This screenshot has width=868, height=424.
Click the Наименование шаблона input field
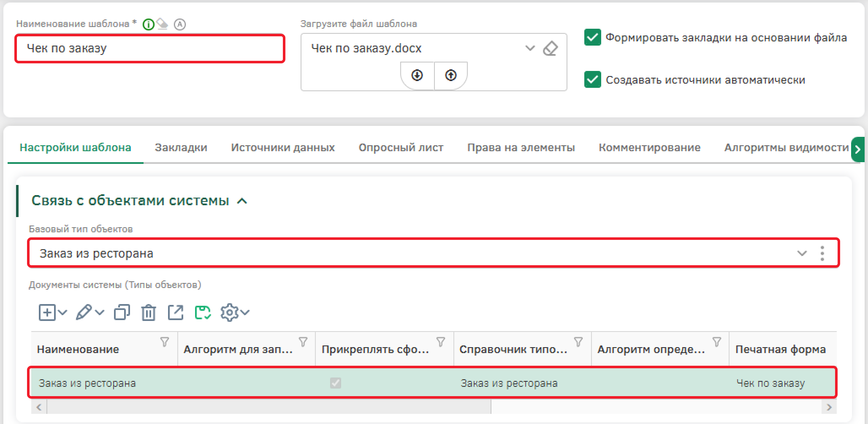tap(150, 49)
